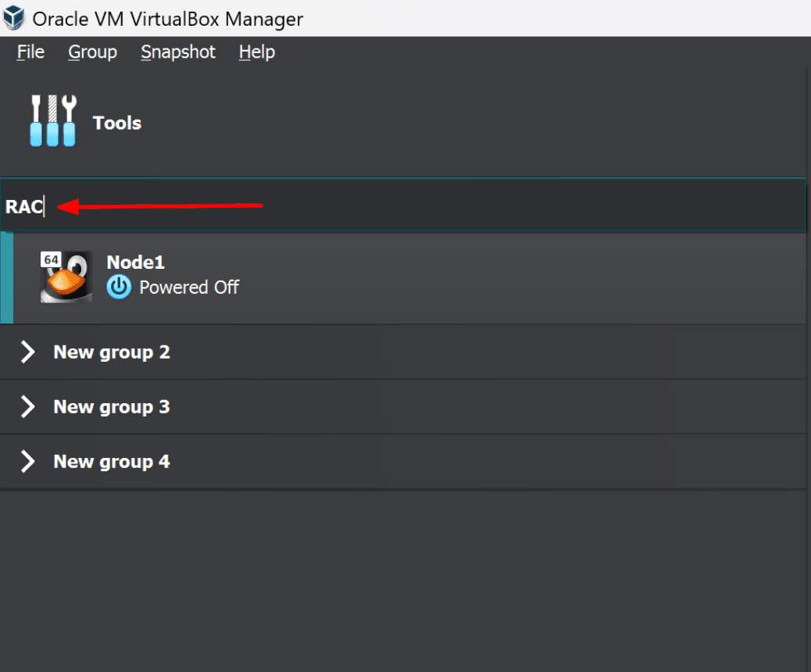Image resolution: width=811 pixels, height=672 pixels.
Task: Expand the New group 3 entry
Action: pos(111,406)
